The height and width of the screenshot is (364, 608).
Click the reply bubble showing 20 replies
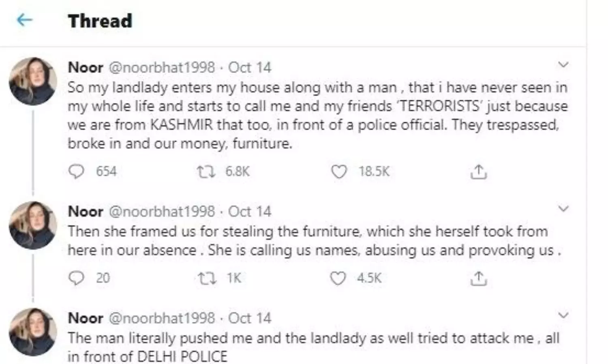78,278
